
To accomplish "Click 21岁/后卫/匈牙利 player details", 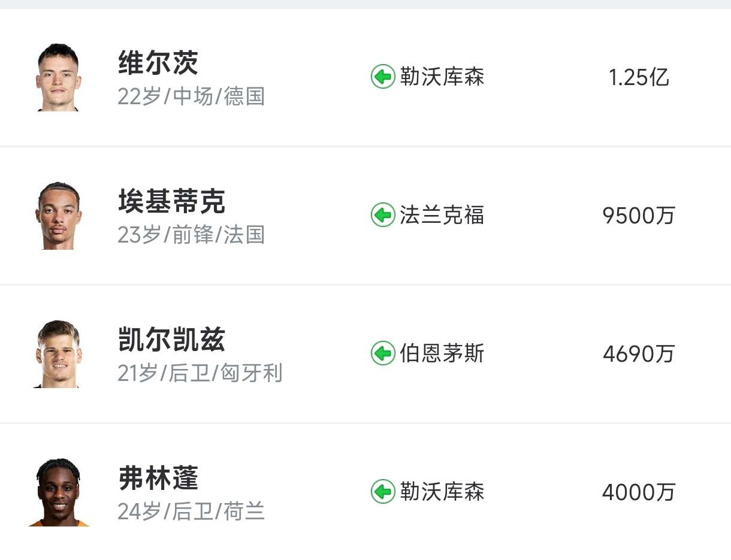I will click(x=200, y=373).
